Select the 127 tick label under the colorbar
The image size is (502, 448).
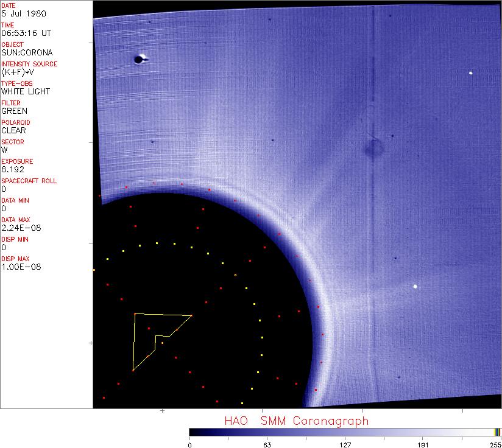coord(345,444)
